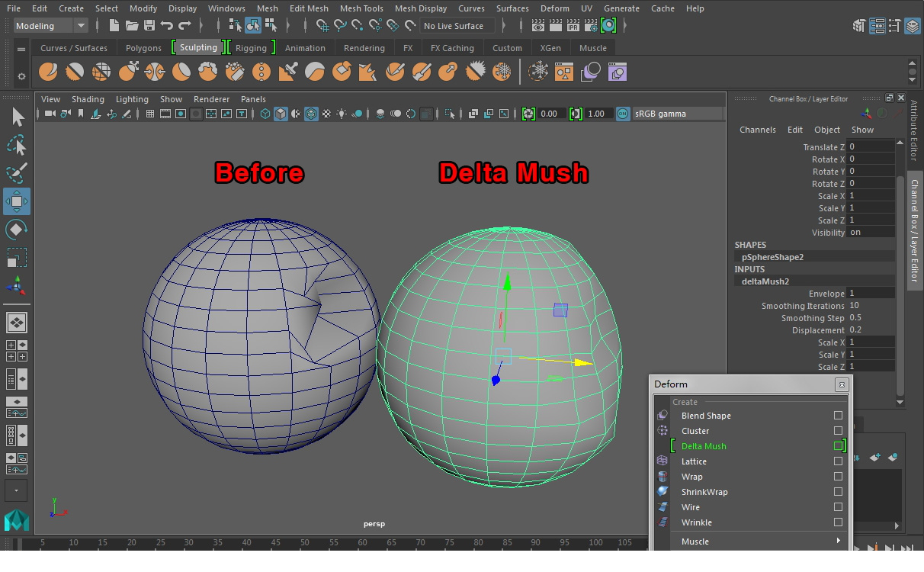Check the Wrinkle option box

pyautogui.click(x=838, y=522)
